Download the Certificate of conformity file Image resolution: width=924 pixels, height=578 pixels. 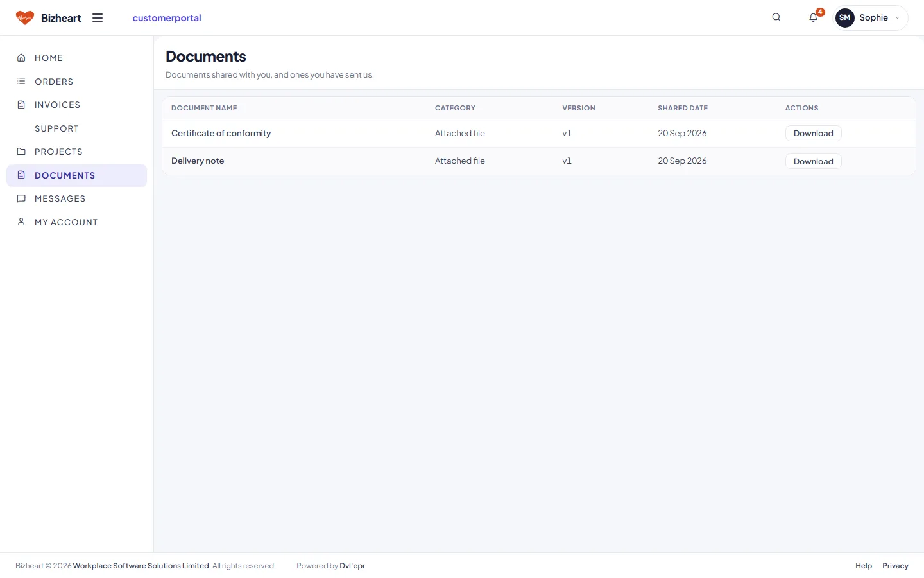coord(813,134)
